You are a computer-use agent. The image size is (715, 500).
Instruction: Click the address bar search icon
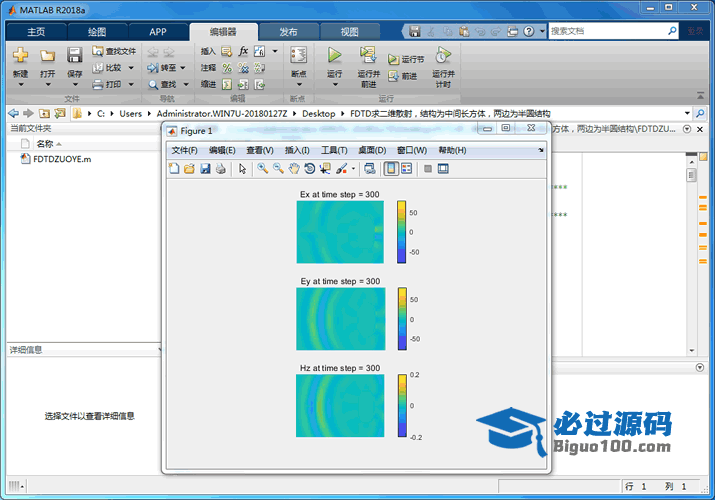click(700, 113)
